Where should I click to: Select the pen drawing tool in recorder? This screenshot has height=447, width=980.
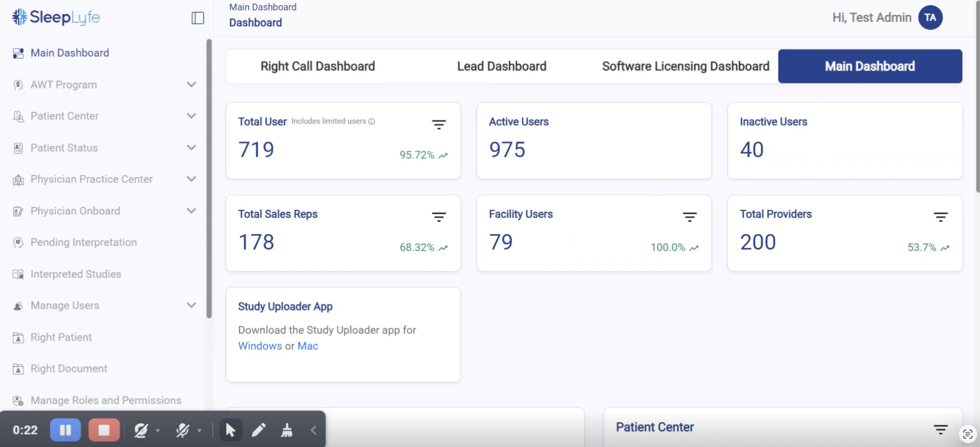258,430
